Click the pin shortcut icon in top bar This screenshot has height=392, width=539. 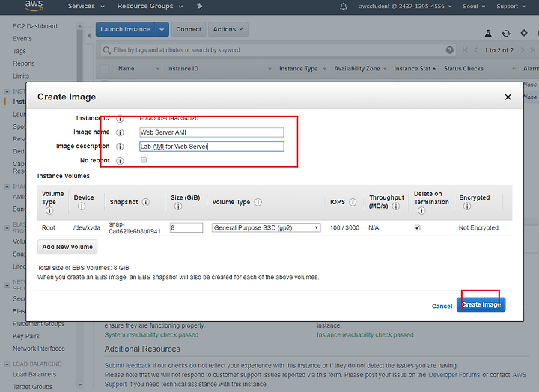click(199, 6)
